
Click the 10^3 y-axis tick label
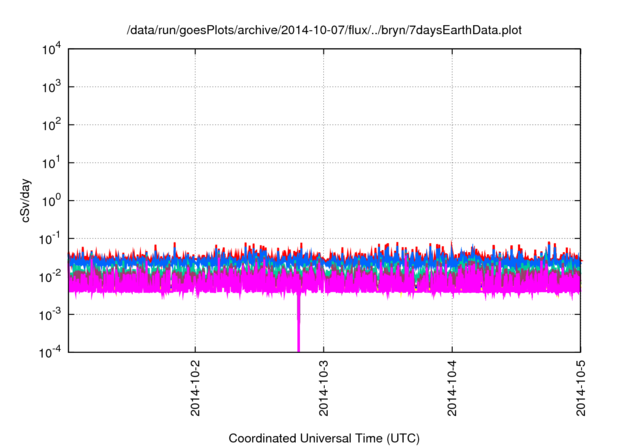[x=52, y=87]
